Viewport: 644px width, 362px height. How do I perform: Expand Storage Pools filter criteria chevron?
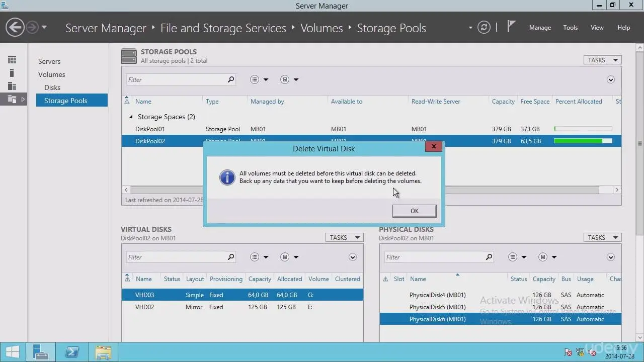[x=610, y=79]
